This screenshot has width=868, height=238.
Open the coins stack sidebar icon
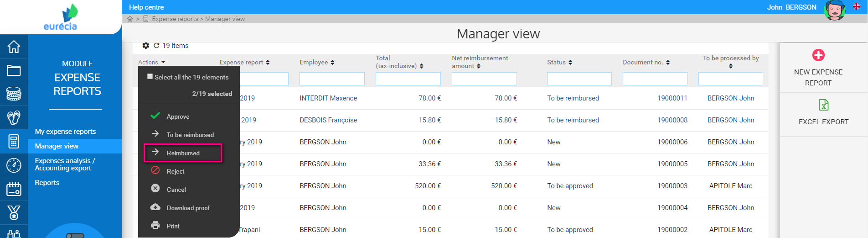pos(14,94)
